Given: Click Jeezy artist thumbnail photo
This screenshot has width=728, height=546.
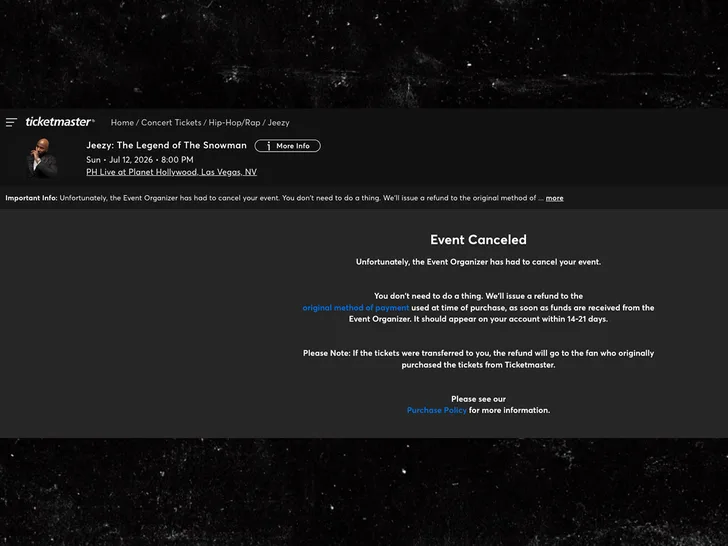Looking at the screenshot, I should pos(42,158).
